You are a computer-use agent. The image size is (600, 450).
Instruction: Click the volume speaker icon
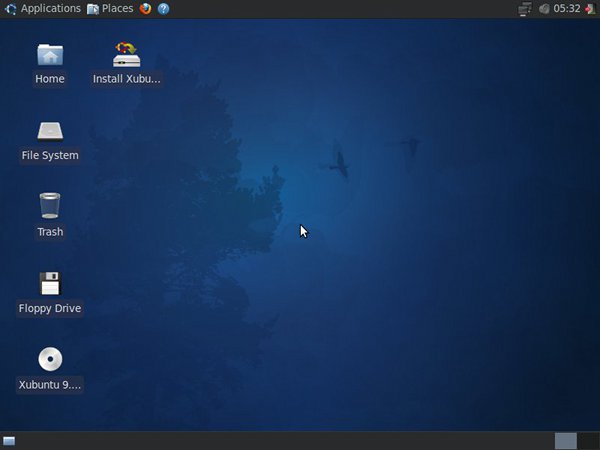[x=544, y=9]
